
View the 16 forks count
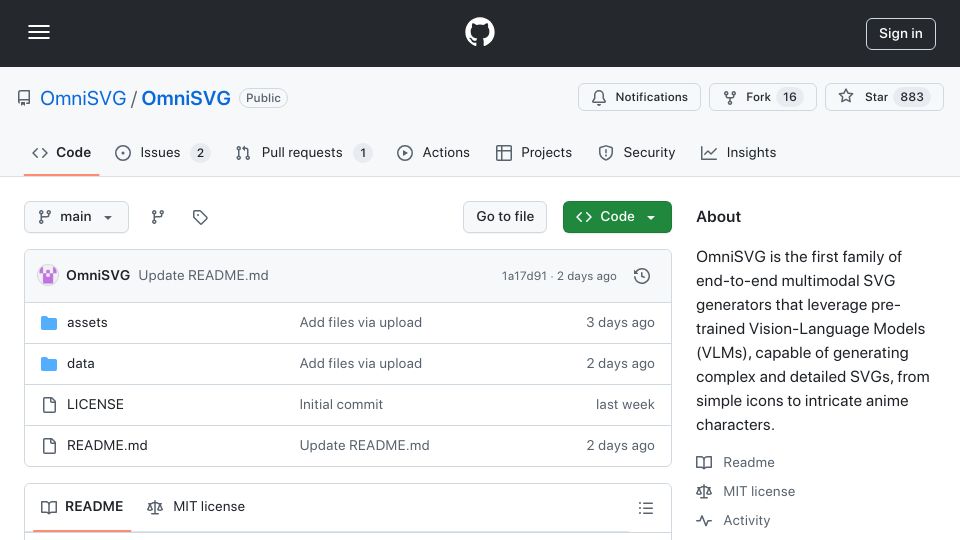tap(790, 97)
